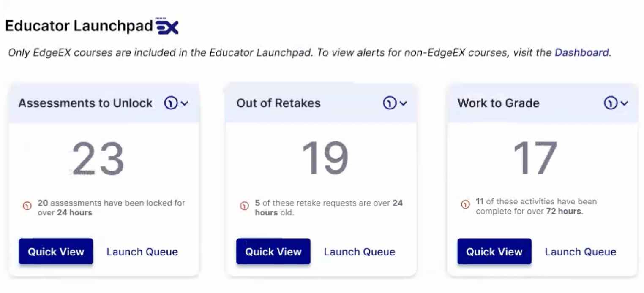Click the red alert clock beside 20 assessments locked
The width and height of the screenshot is (644, 293).
point(27,206)
